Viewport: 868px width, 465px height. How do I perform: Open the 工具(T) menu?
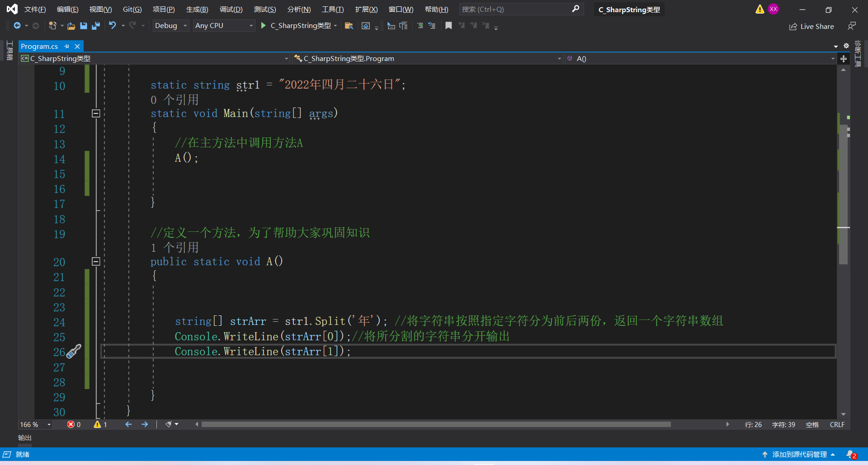pyautogui.click(x=333, y=9)
